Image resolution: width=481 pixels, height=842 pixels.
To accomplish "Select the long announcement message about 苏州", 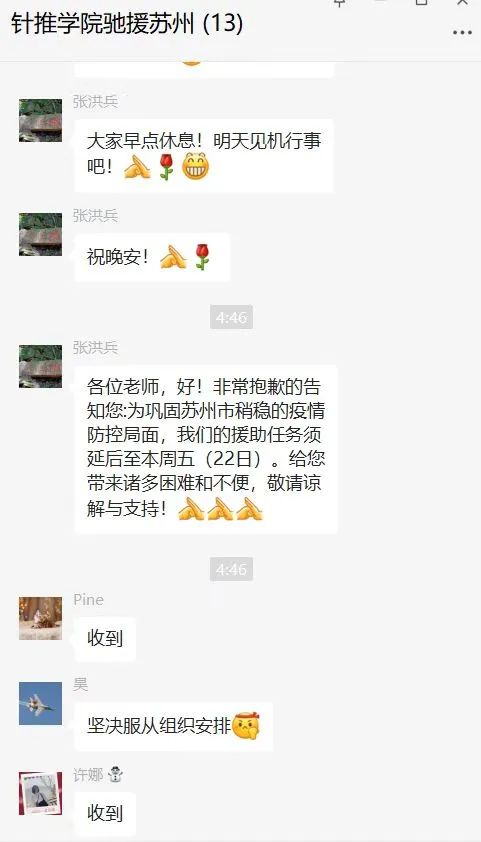I will click(206, 449).
